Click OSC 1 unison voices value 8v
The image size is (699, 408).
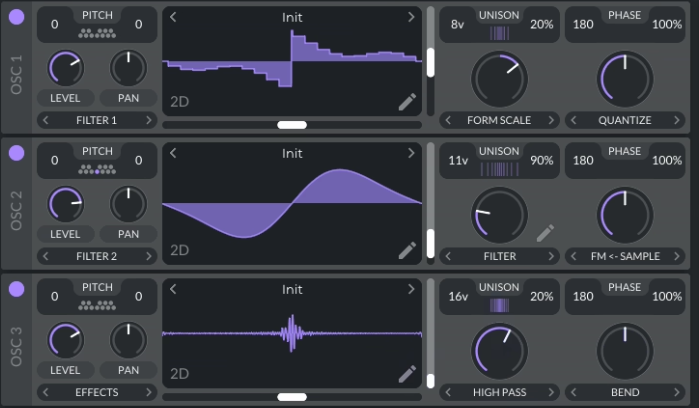tap(457, 24)
